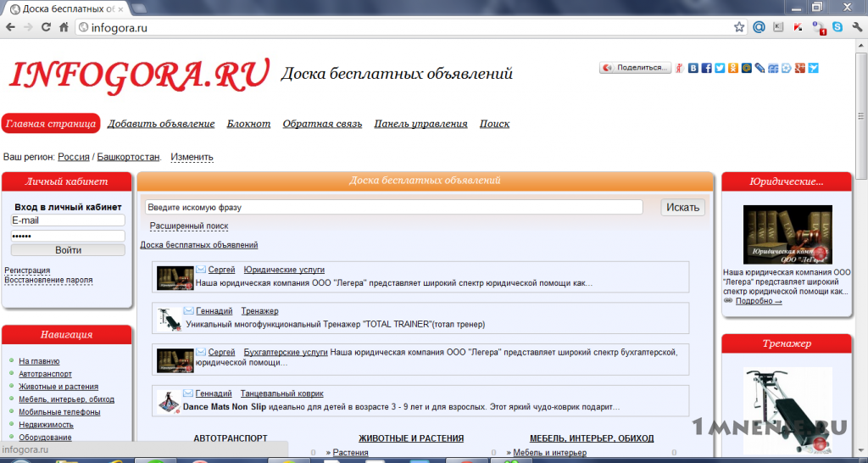
Task: Click the Танцевальный коврик ad thumbnail
Action: [x=169, y=402]
